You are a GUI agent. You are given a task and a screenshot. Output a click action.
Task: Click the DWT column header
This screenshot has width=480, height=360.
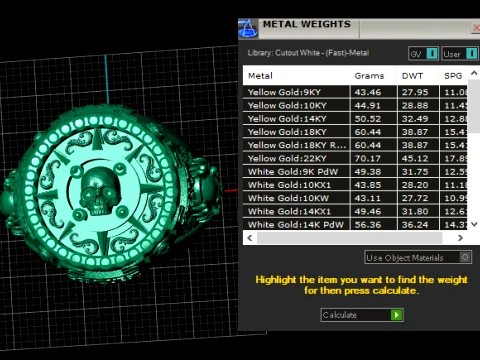[x=412, y=76]
